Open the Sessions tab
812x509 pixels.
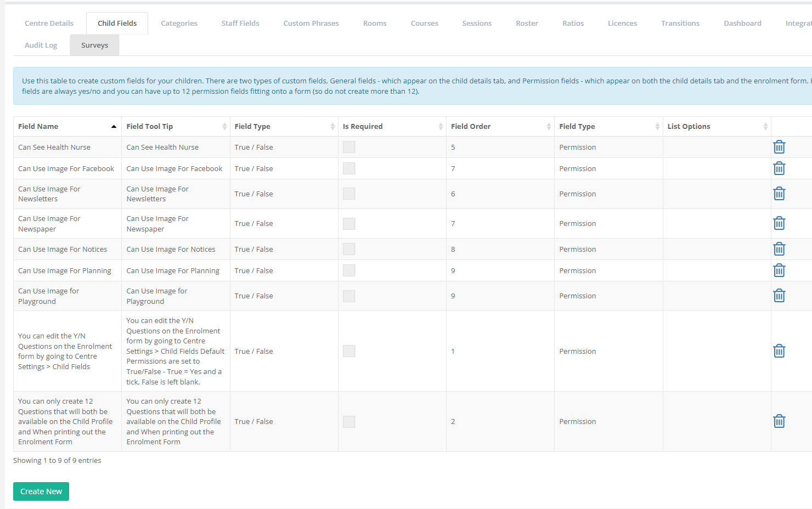[x=477, y=23]
